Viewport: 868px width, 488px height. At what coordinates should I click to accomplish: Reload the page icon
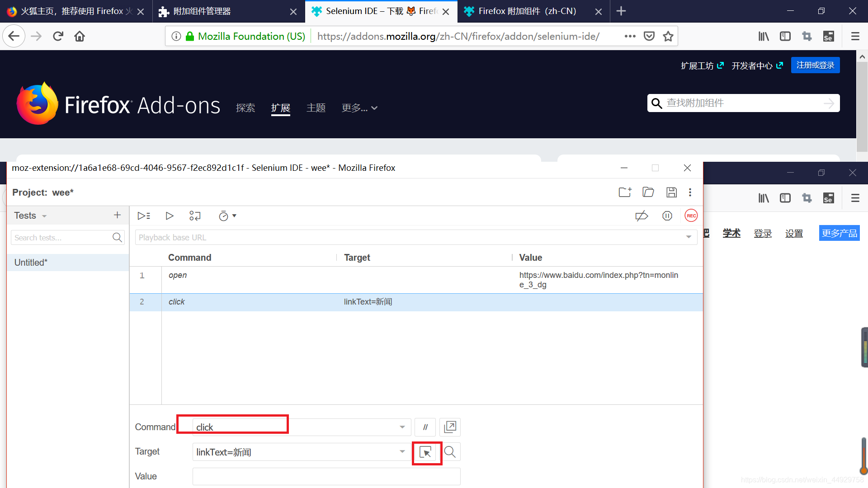tap(58, 36)
